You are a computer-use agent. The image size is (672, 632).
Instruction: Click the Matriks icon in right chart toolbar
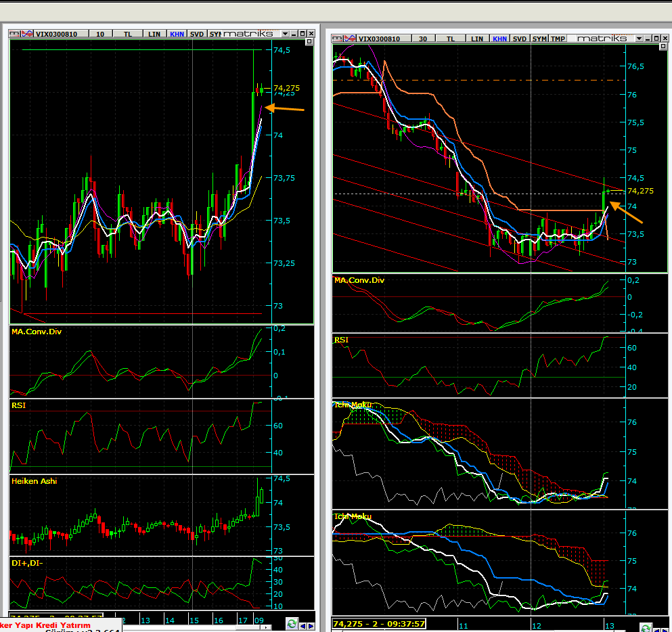(x=337, y=39)
